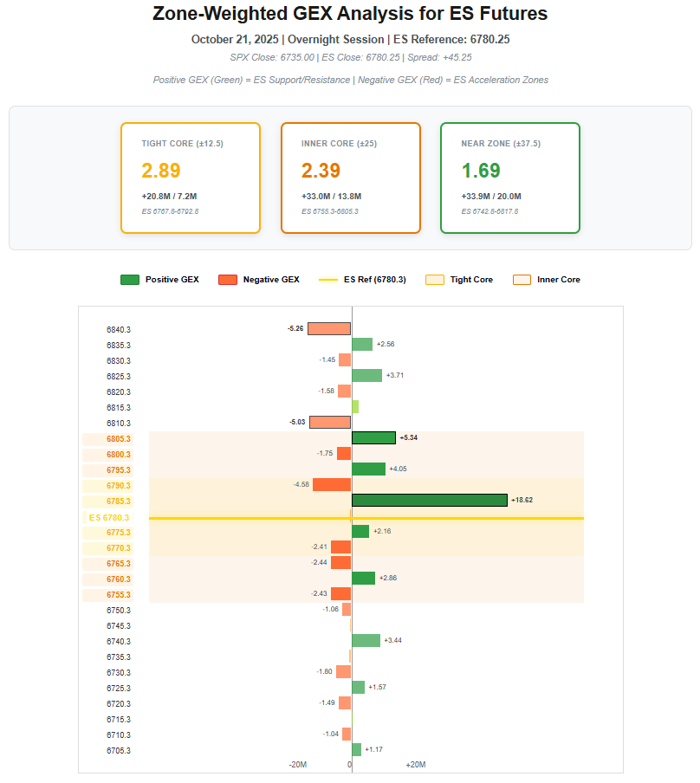Click the 2.89 value in Tight Core

[x=161, y=171]
